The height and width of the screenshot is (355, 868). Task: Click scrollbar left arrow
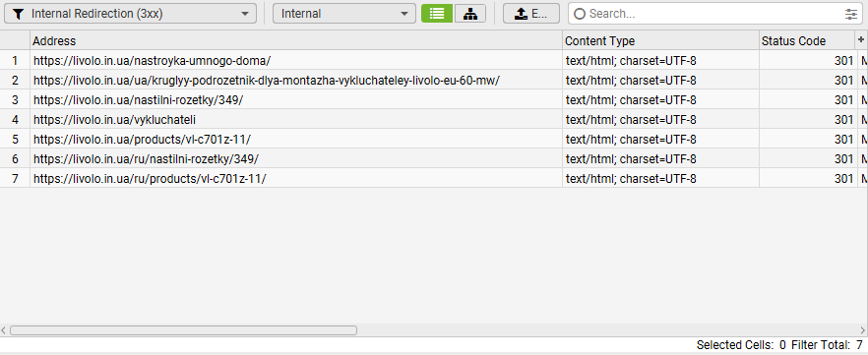4,330
